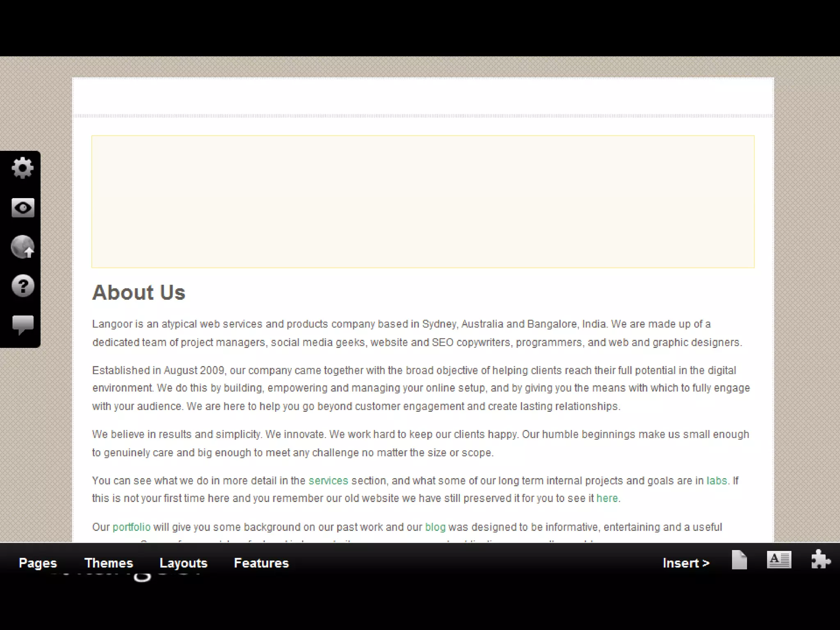This screenshot has height=630, width=840.
Task: Open the 'blog' link
Action: click(x=435, y=527)
